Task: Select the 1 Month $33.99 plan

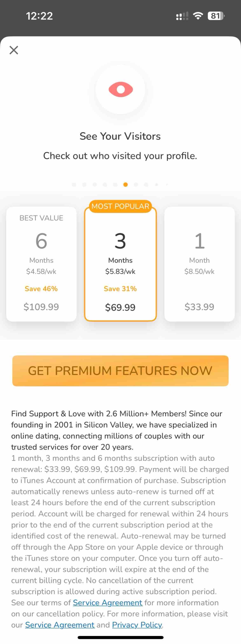Action: point(199,264)
